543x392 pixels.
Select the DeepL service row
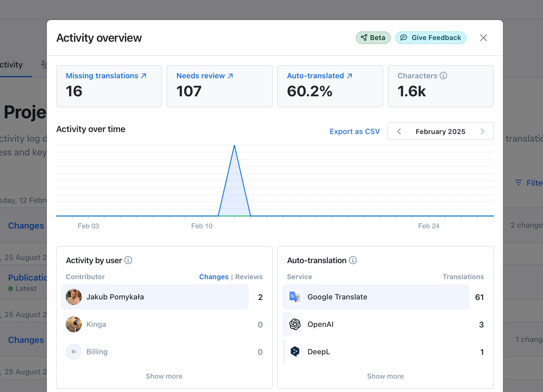point(385,352)
